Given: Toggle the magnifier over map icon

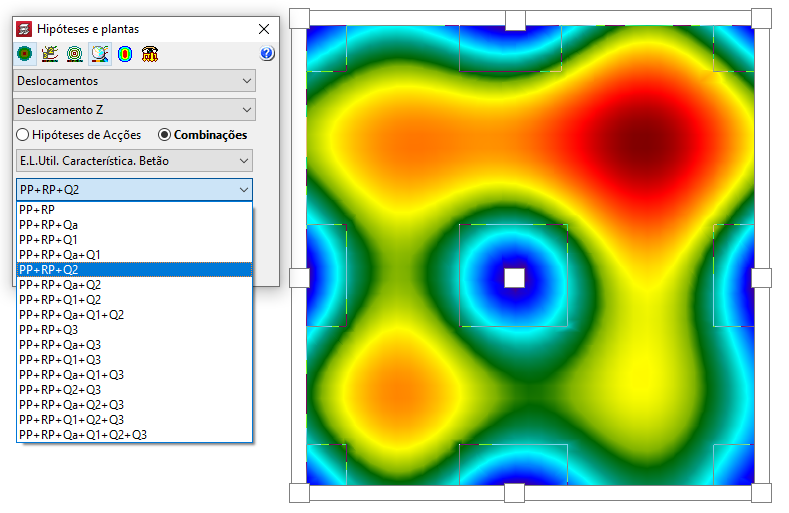Looking at the screenshot, I should [99, 54].
